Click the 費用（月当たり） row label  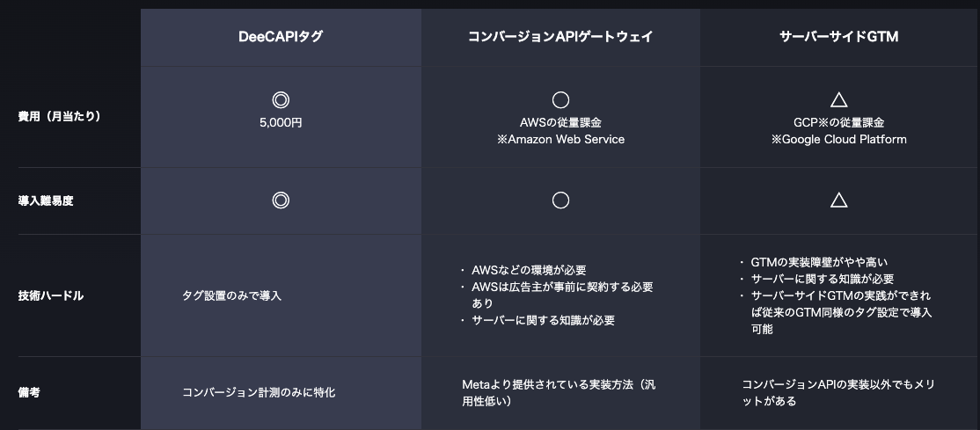coord(59,116)
